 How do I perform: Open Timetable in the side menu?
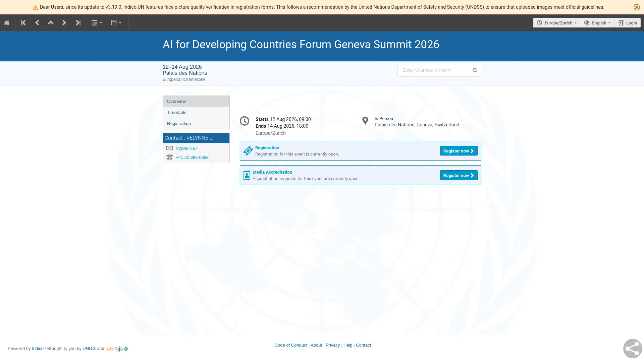pos(196,113)
